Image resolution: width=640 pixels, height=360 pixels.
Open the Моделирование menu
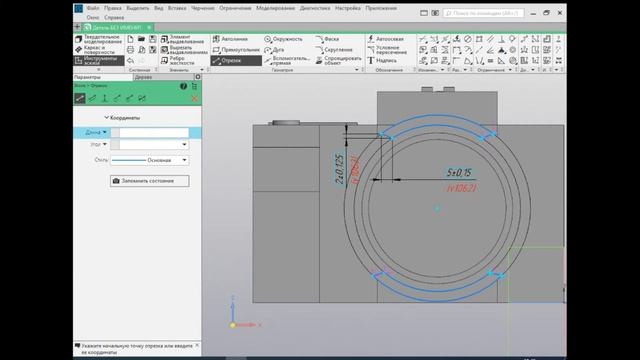[x=275, y=8]
